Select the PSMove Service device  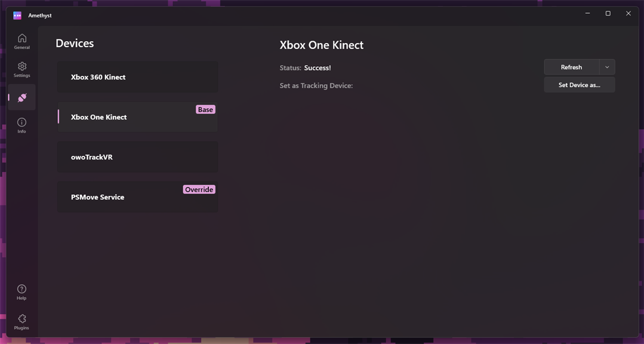click(x=138, y=197)
